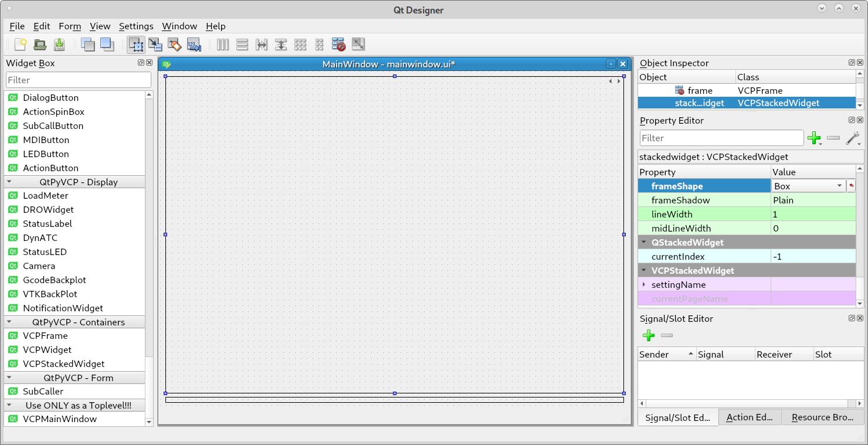This screenshot has height=445, width=868.
Task: Collapse the VCPStackedWidget property group
Action: tap(644, 270)
